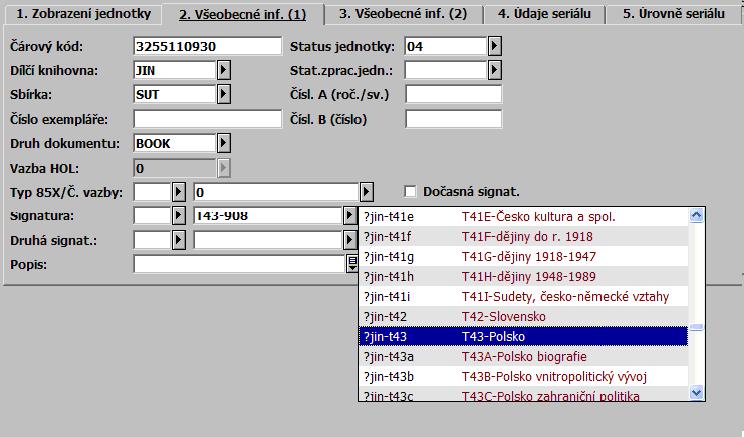Switch to Všeobecné inf. (2) tab

403,14
